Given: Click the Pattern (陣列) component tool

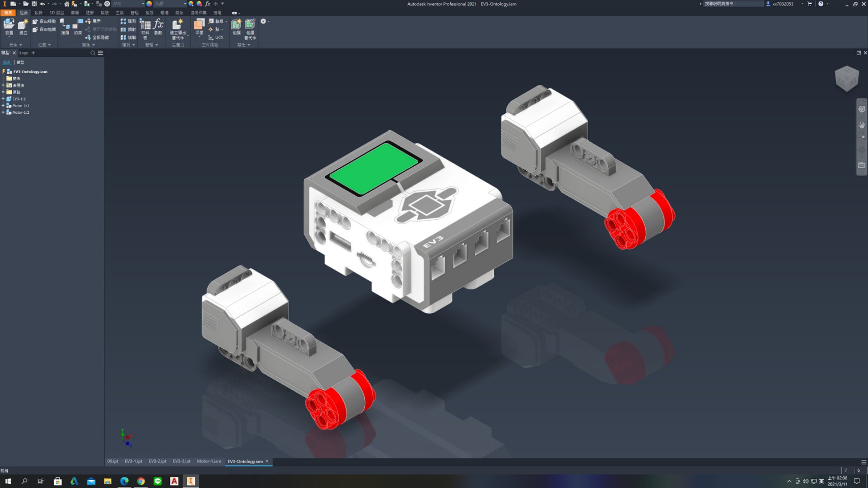Looking at the screenshot, I should [128, 21].
